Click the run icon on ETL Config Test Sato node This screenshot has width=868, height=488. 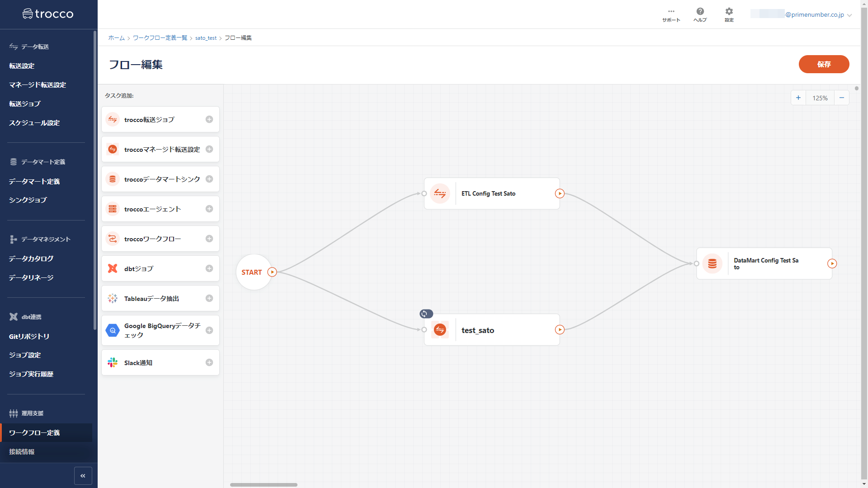click(x=560, y=193)
